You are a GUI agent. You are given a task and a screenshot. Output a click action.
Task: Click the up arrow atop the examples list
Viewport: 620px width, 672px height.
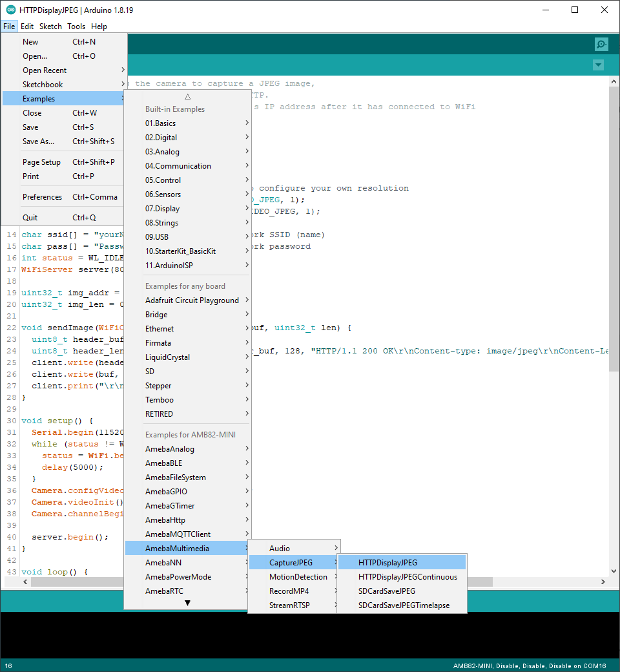pos(188,97)
